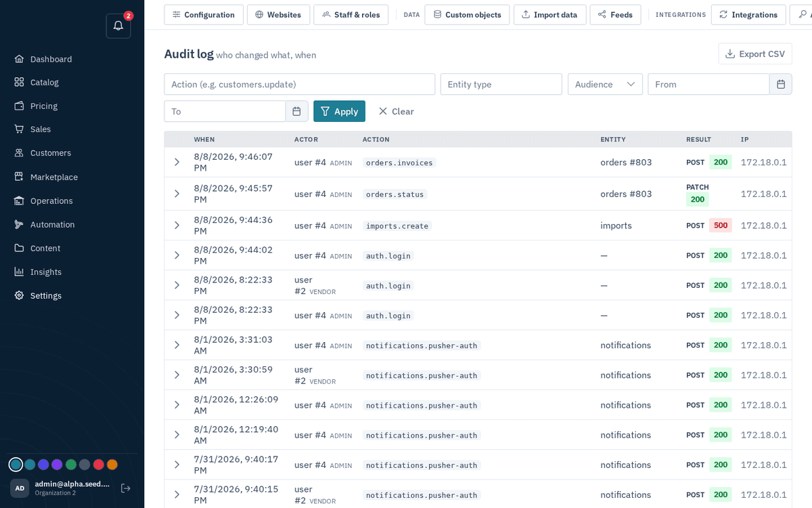Select the gray theme swatch

click(x=85, y=465)
